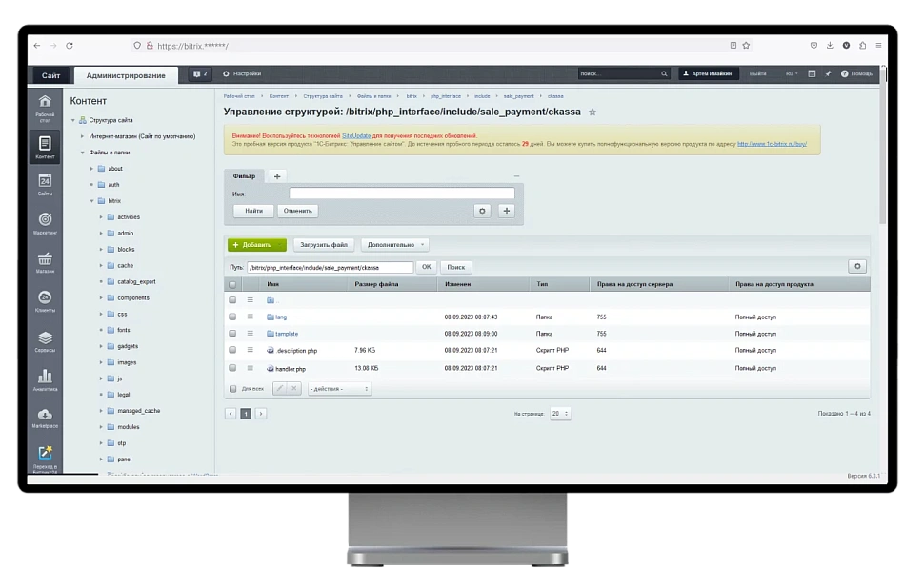Select the description.php row checkbox
The image size is (924, 572).
pos(232,351)
